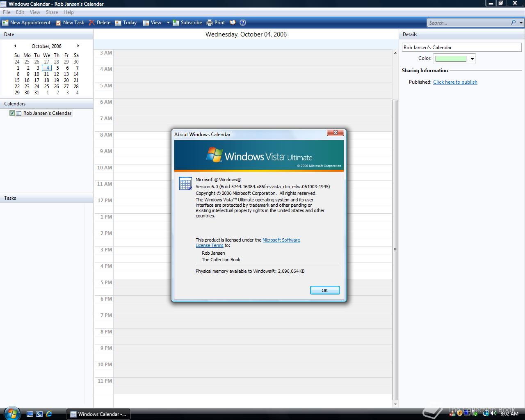The image size is (525, 420).
Task: Click the taskbar clock 8:02 AM
Action: tap(509, 414)
